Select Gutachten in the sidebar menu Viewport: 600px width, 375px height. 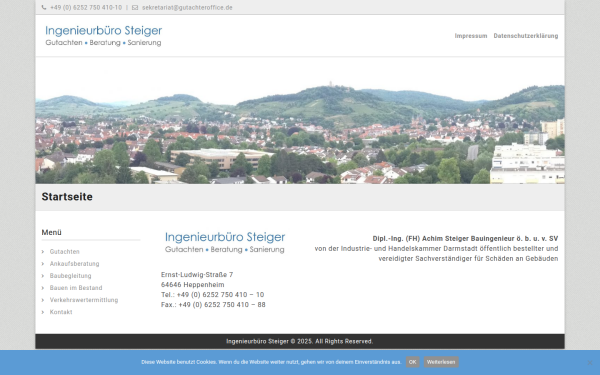click(65, 251)
